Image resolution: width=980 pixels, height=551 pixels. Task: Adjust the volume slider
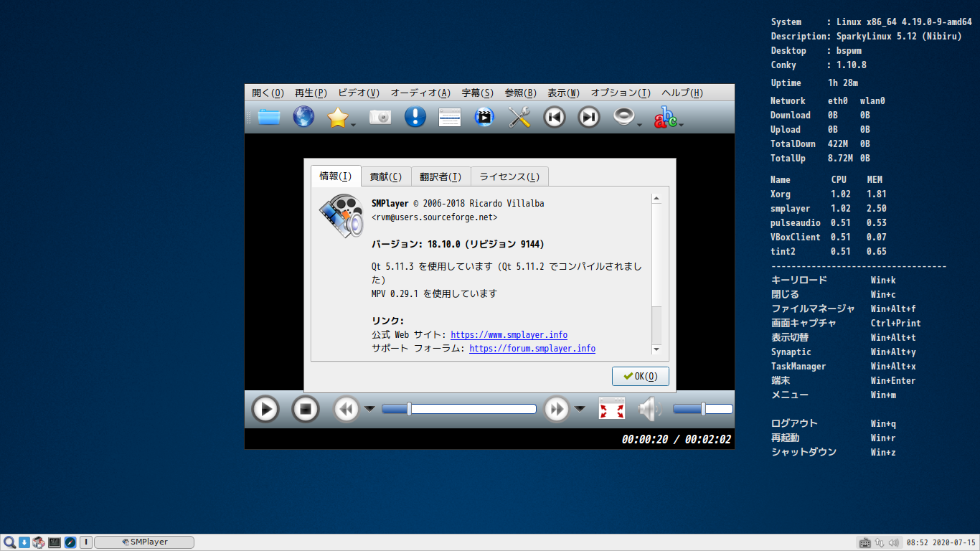pyautogui.click(x=703, y=409)
